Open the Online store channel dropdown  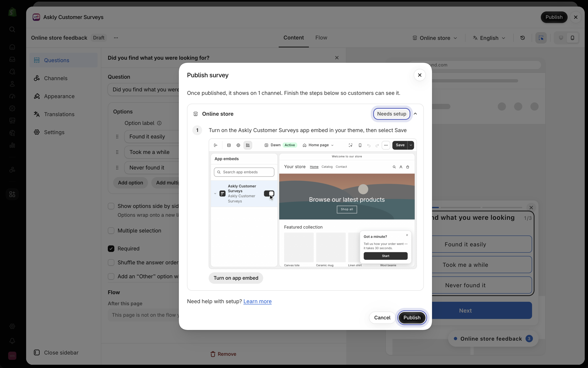435,38
